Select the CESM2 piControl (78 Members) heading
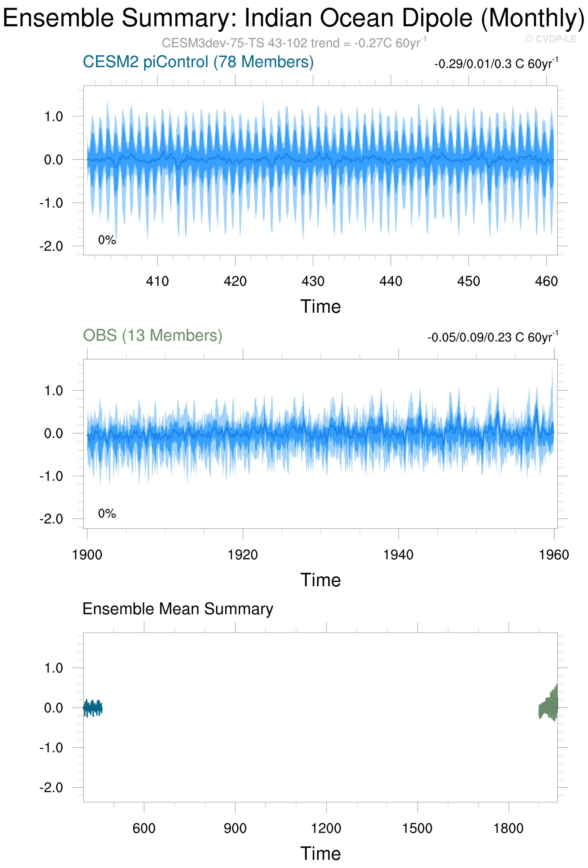This screenshot has height=868, width=588. [x=198, y=62]
